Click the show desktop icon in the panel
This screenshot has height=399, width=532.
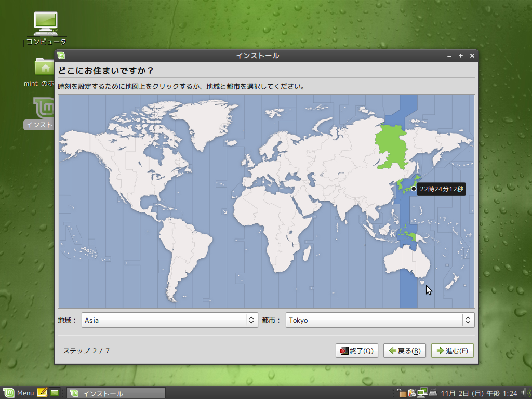click(x=55, y=393)
